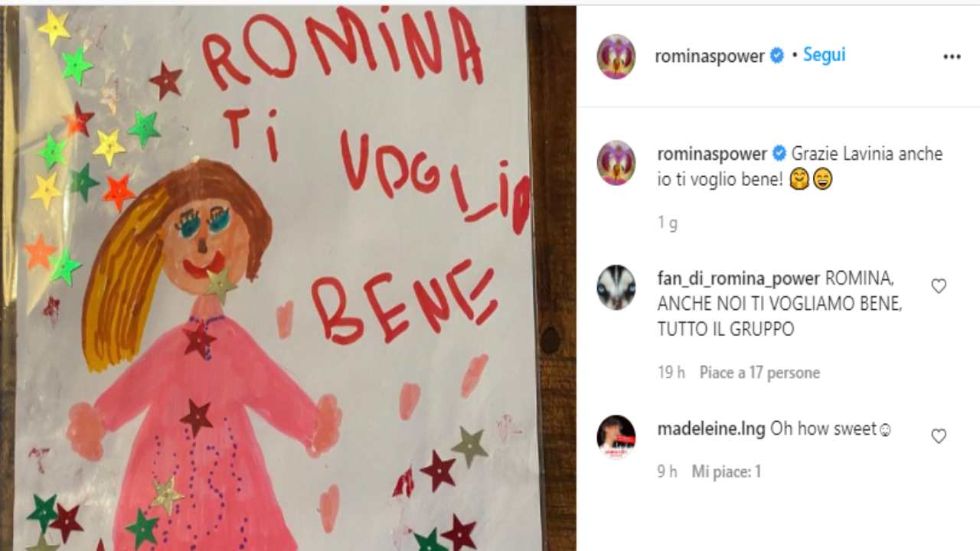This screenshot has height=551, width=980.
Task: Open fan_di_romina_power's profile picture
Action: (616, 287)
